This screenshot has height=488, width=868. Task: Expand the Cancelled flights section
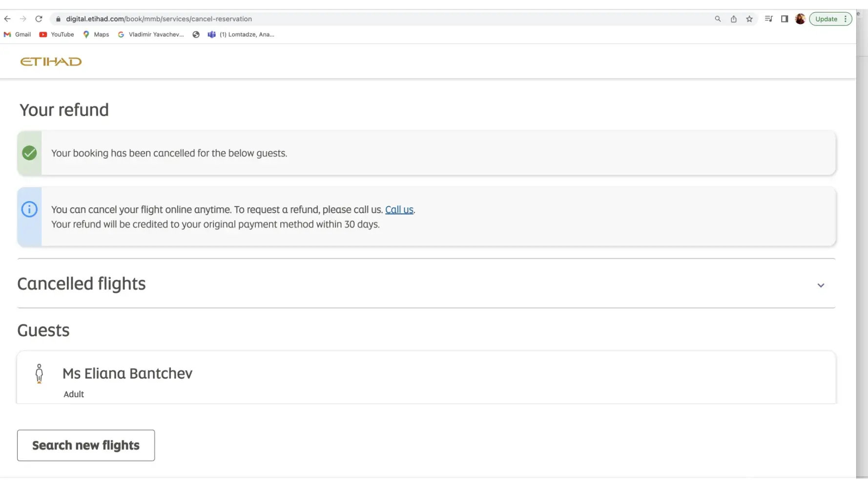(x=821, y=285)
